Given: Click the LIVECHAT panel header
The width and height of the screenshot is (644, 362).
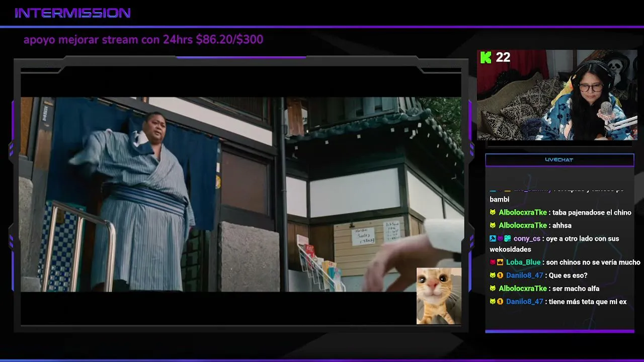Looking at the screenshot, I should point(559,160).
